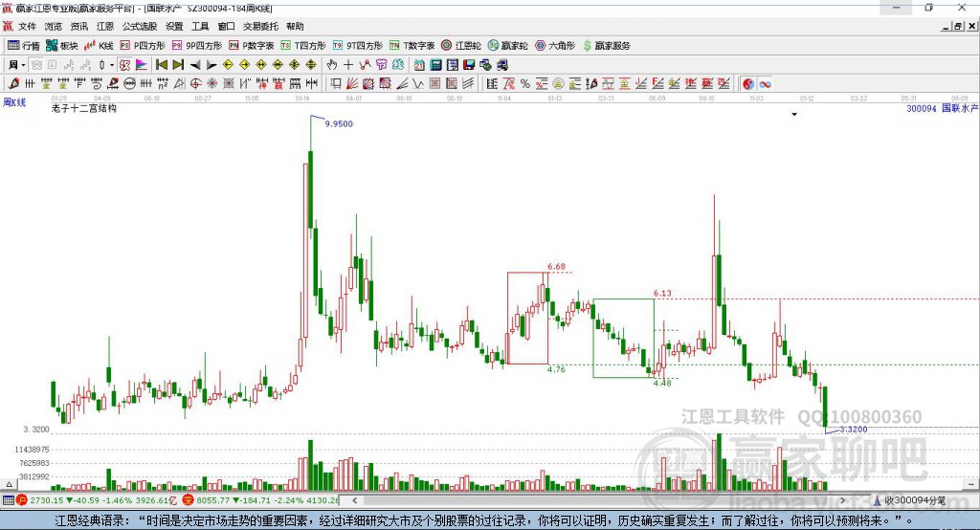The height and width of the screenshot is (530, 980).
Task: Click the calendar date icon
Action: tap(419, 64)
